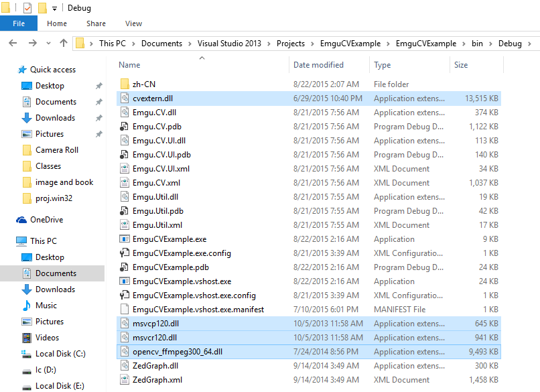The width and height of the screenshot is (540, 392).
Task: Open Music under This PC
Action: click(46, 306)
